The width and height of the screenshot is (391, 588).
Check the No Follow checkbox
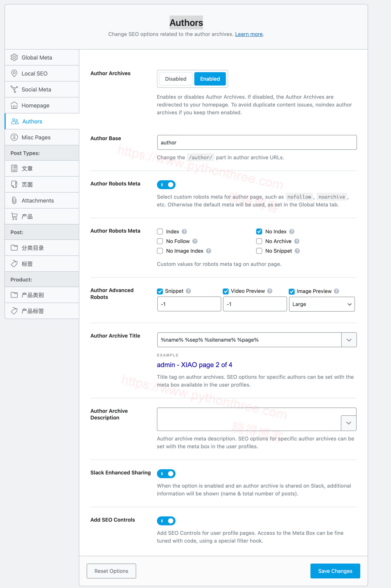pos(160,241)
